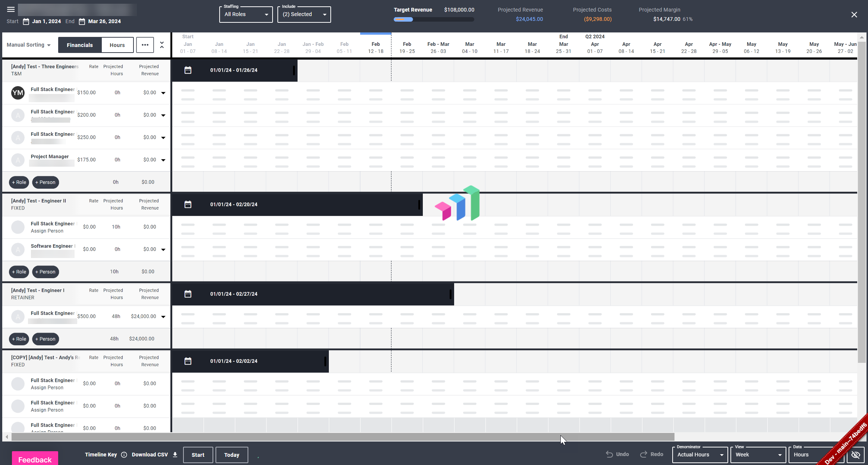Add Role to Engineer I retainer project
This screenshot has height=465, width=868.
pyautogui.click(x=19, y=339)
